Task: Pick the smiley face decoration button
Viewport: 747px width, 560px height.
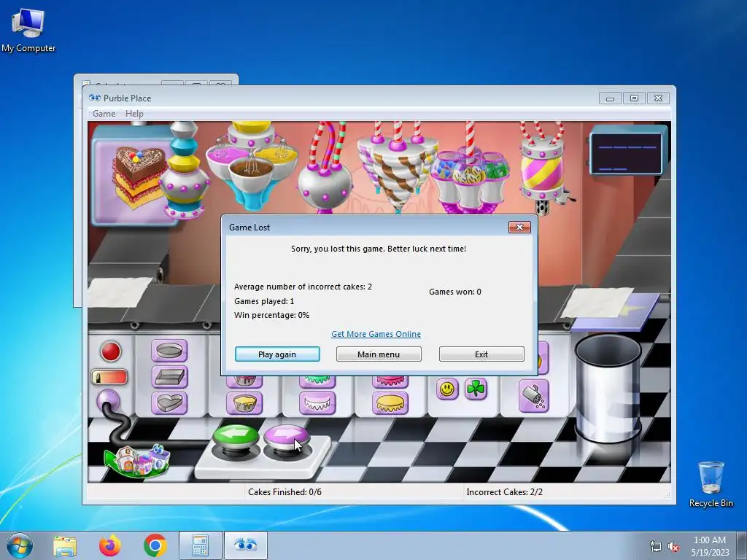Action: (447, 389)
